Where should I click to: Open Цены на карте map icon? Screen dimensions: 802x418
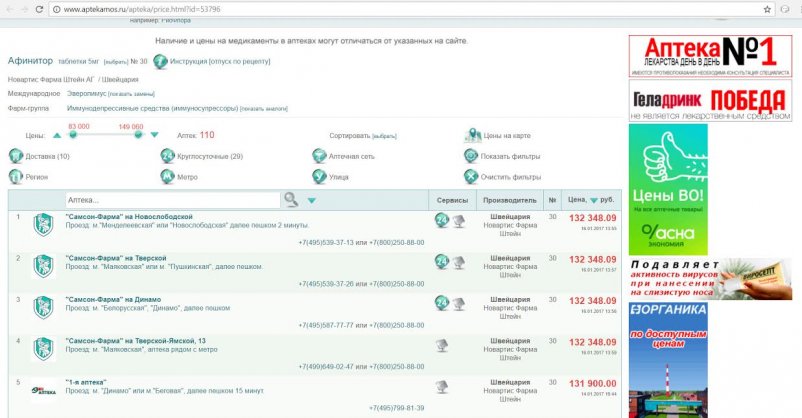pos(473,136)
